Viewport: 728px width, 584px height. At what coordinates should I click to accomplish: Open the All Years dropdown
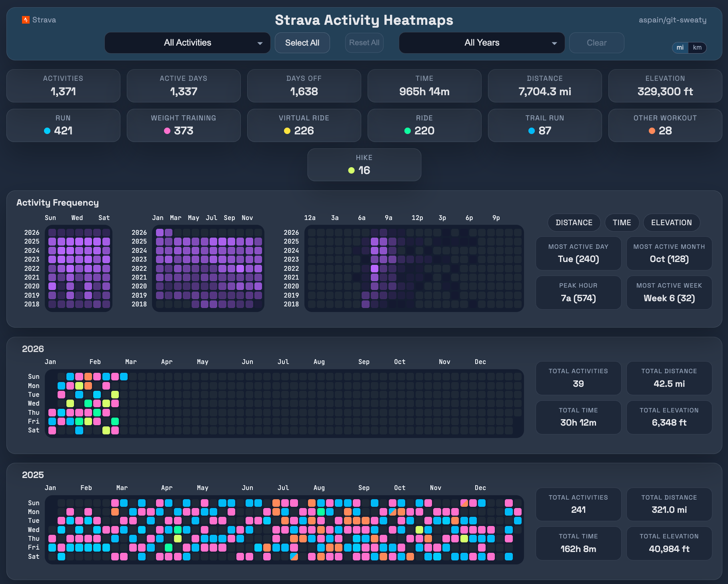[x=482, y=43]
